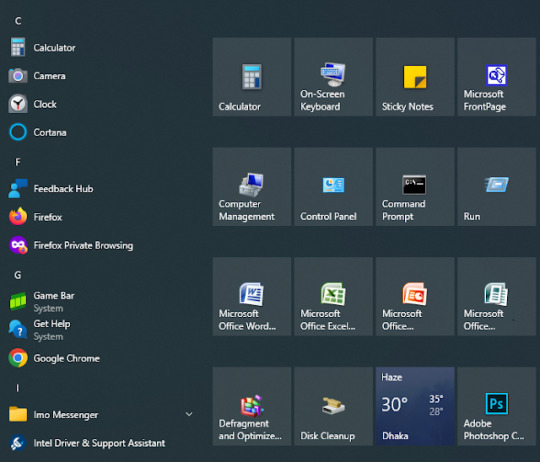Launch Firefox browser
Viewport: 540px width, 462px height.
pyautogui.click(x=100, y=217)
